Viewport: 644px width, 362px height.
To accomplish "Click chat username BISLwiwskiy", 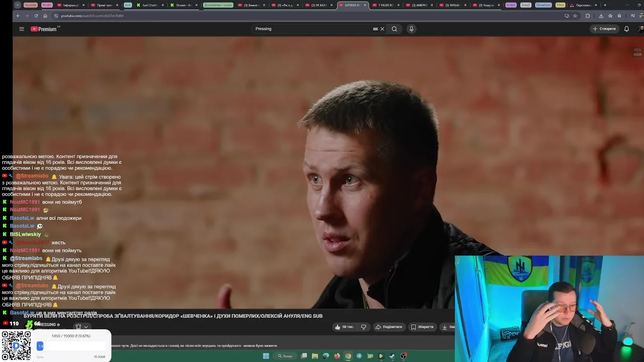I will point(25,234).
